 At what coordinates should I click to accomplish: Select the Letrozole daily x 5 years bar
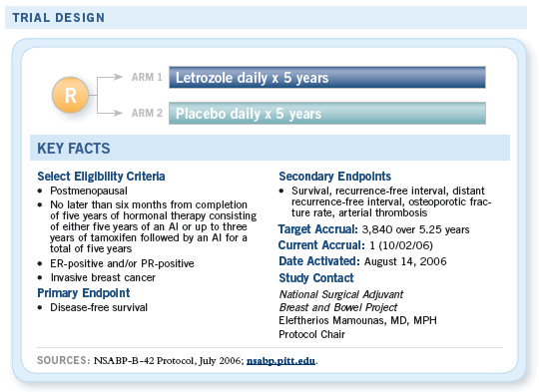tap(327, 78)
